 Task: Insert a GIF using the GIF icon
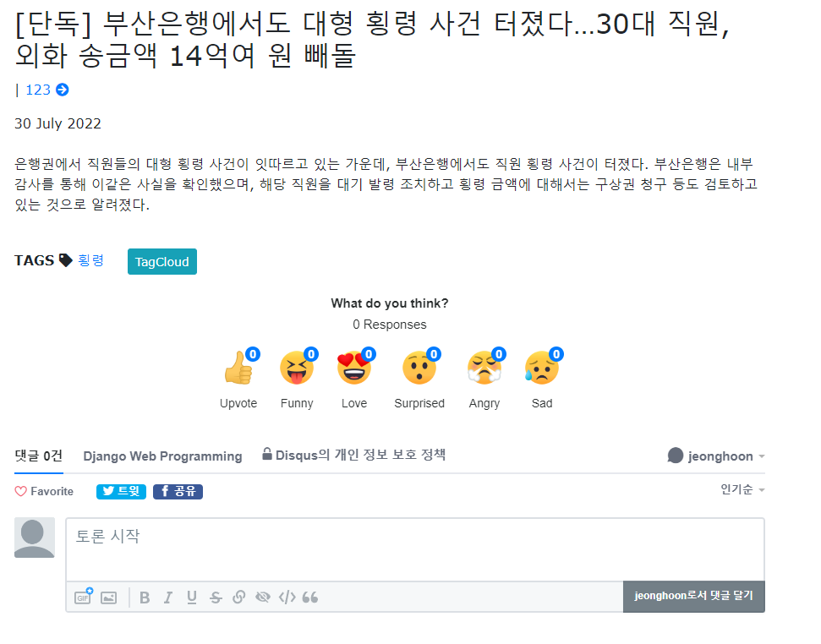(x=83, y=597)
